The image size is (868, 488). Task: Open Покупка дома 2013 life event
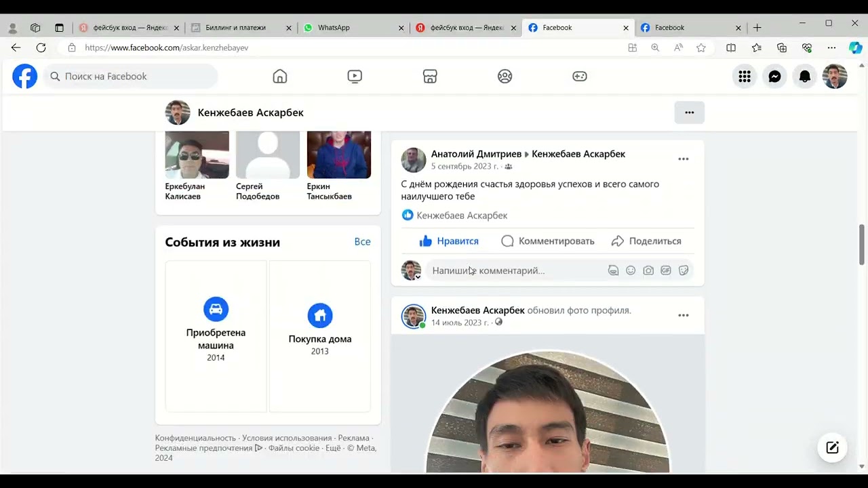point(320,336)
